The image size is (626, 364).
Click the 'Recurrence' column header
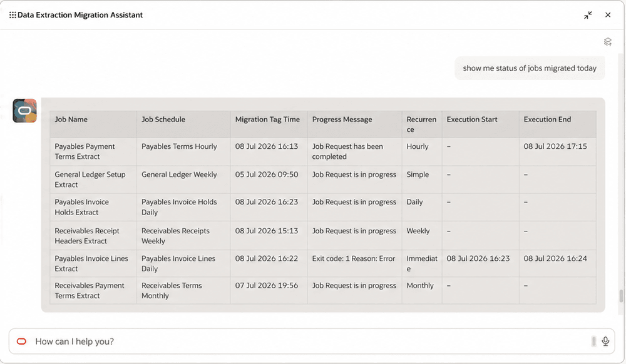tap(421, 124)
